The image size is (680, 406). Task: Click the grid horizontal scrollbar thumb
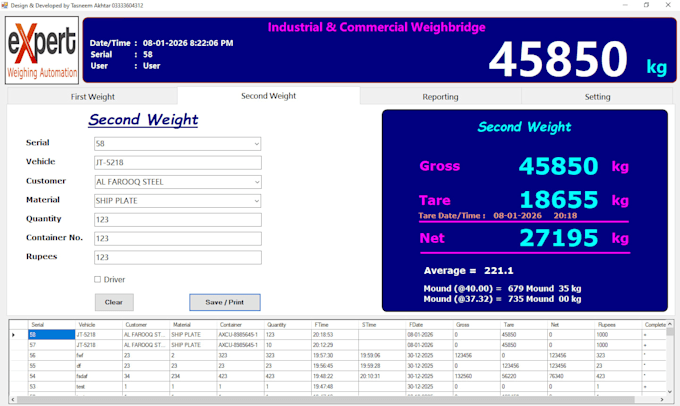325,399
